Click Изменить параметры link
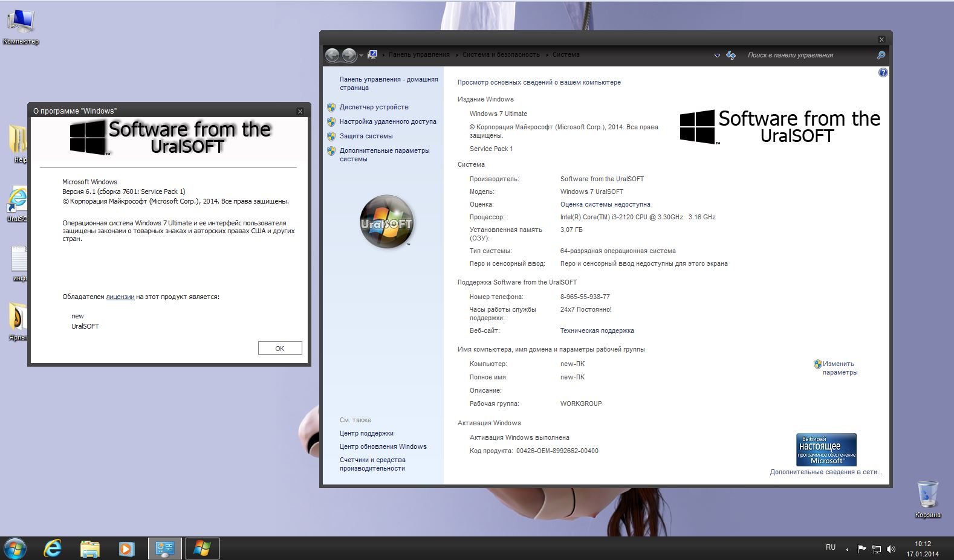Viewport: 954px width, 560px height. pyautogui.click(x=840, y=368)
